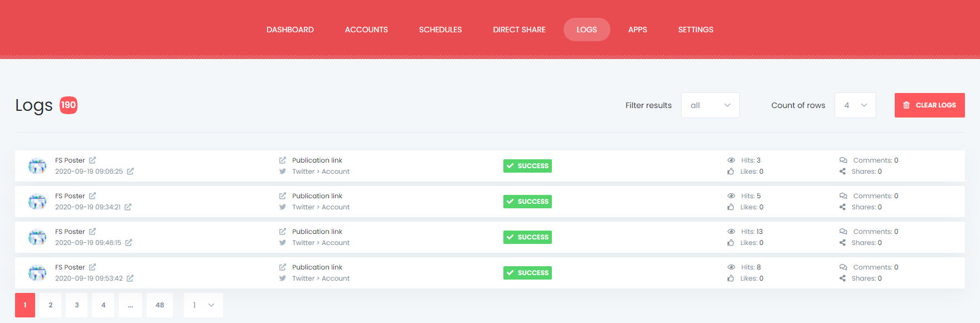Click Twitter bird icon in the 09:06:25 row
The image size is (980, 323).
(x=283, y=172)
